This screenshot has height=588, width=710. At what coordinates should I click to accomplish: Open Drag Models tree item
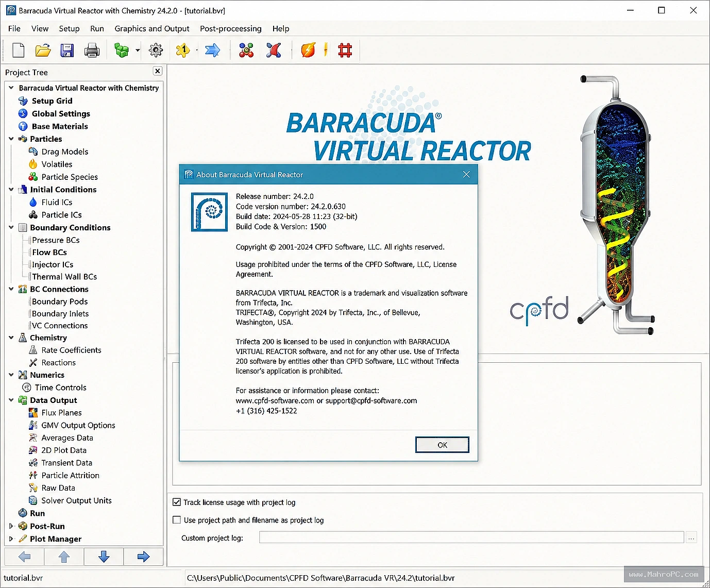64,152
